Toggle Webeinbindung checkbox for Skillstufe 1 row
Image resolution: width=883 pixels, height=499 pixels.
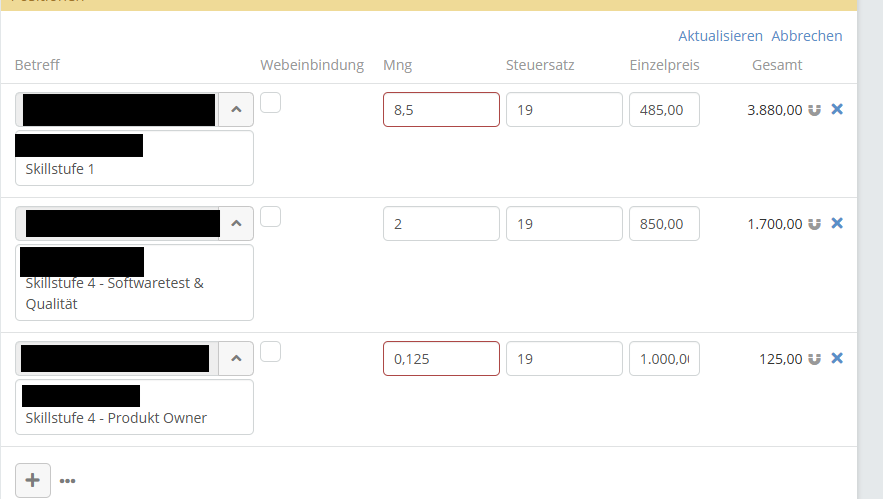[x=271, y=102]
